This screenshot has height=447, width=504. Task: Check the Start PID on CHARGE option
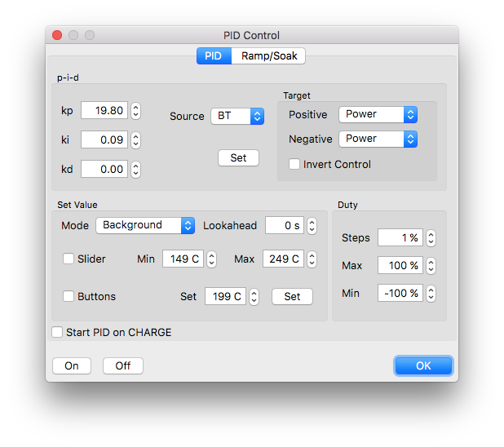[57, 332]
